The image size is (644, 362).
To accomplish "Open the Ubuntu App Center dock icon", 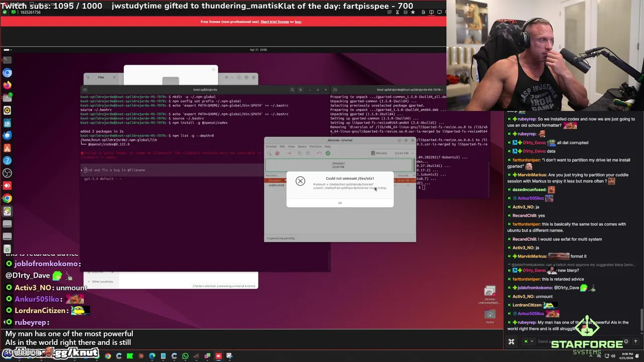I will [7, 148].
